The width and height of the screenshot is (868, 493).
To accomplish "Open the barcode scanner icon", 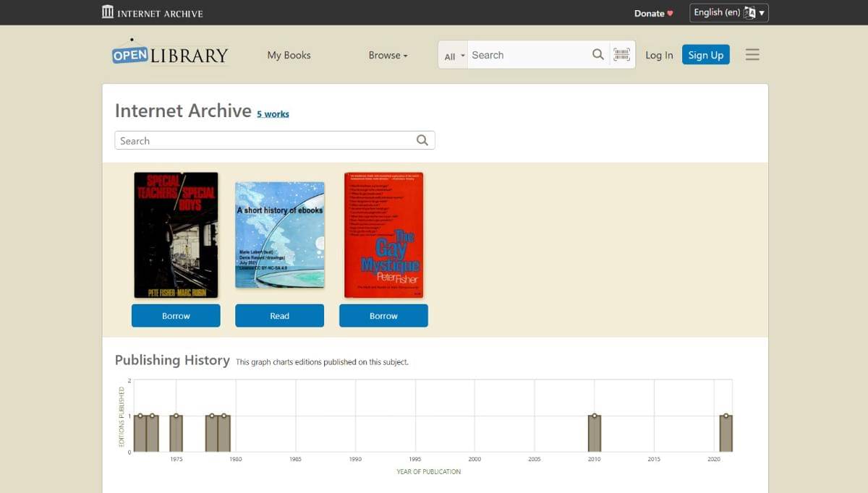I will coord(621,55).
